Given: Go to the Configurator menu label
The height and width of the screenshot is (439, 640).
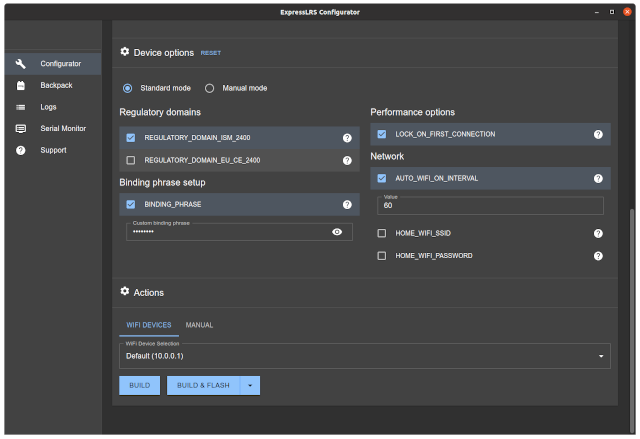Looking at the screenshot, I should (60, 64).
